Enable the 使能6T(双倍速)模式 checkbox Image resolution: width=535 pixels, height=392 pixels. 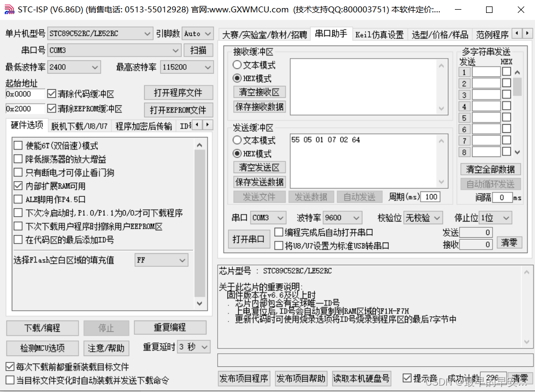(x=18, y=144)
